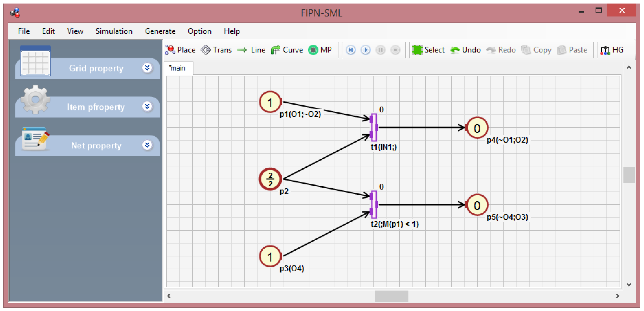Click transition t1 on the canvas
Screen dimensions: 644x311
tap(374, 127)
